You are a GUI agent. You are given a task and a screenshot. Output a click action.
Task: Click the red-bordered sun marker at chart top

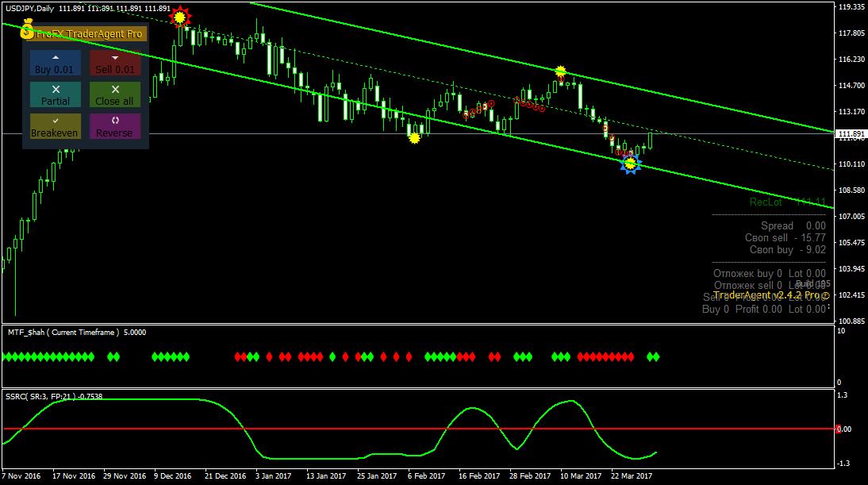click(x=179, y=17)
